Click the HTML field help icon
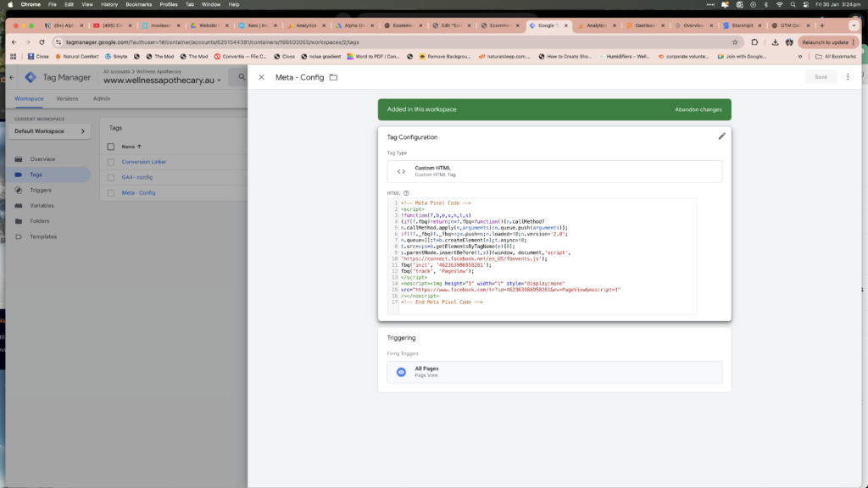 tap(406, 193)
